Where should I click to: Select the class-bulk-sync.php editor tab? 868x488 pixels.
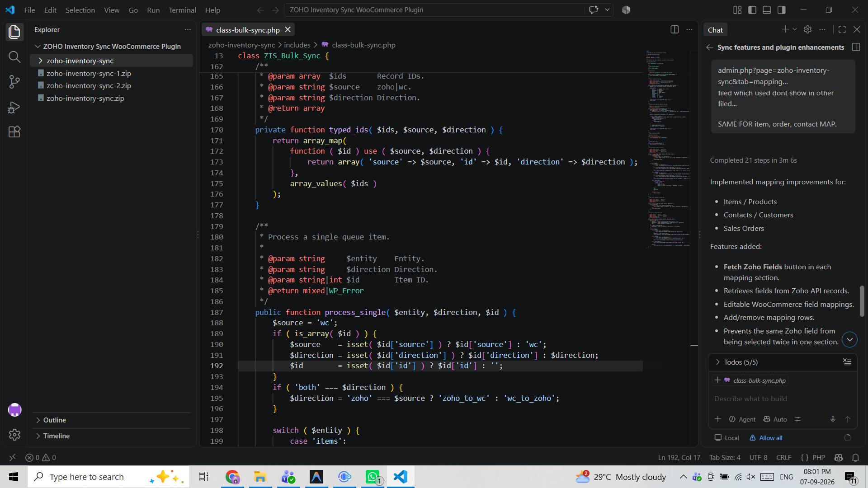coord(248,30)
